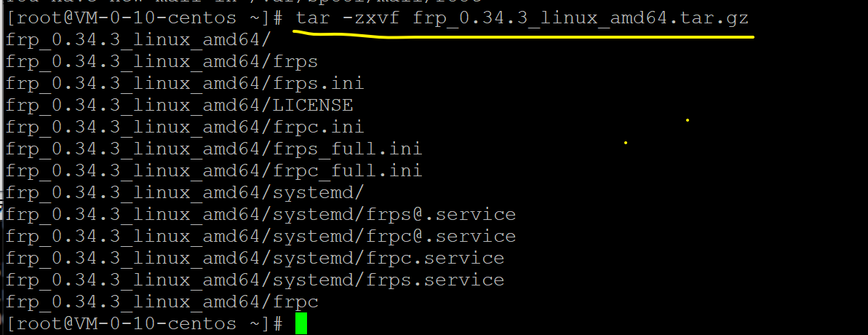
Task: Click the first frp_0.34.3_linux_amd64/ directory line
Action: point(138,40)
